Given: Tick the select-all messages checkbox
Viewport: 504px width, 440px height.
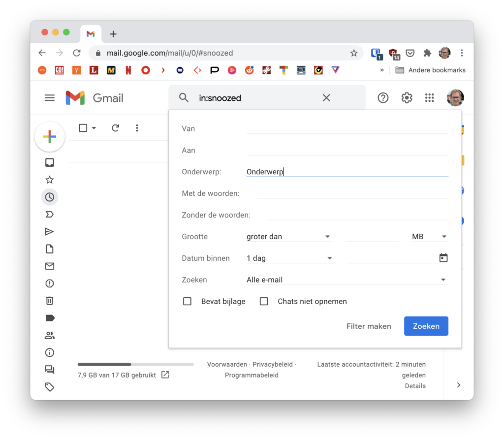Looking at the screenshot, I should 83,128.
